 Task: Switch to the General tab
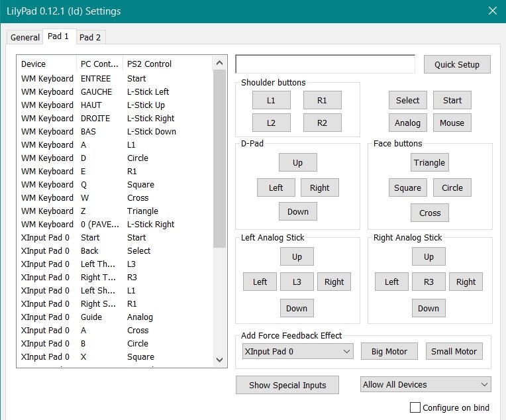[25, 38]
